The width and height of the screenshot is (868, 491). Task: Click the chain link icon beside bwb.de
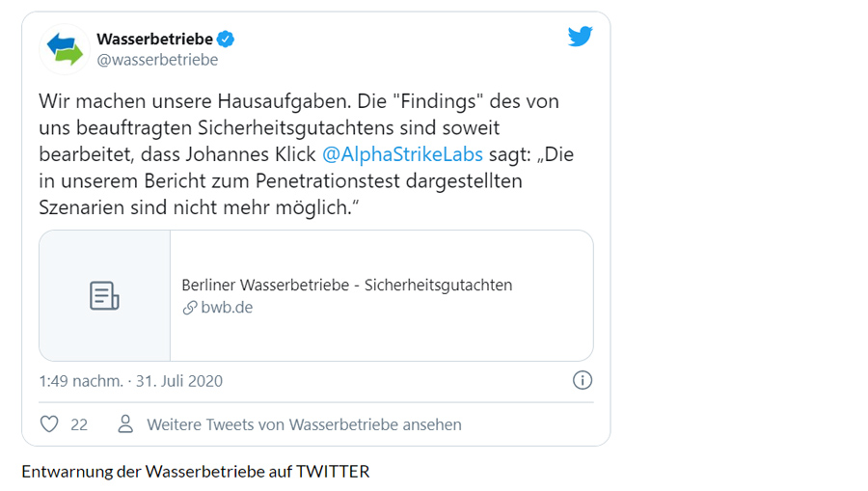(189, 308)
